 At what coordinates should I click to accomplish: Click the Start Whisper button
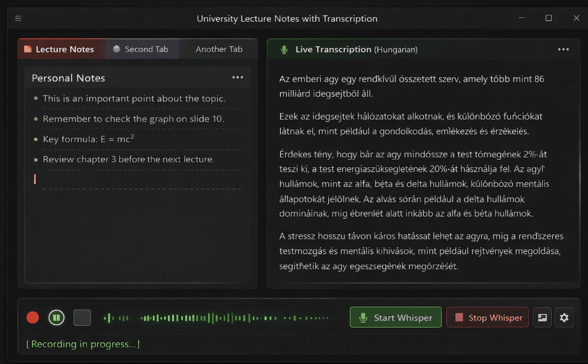(x=395, y=318)
